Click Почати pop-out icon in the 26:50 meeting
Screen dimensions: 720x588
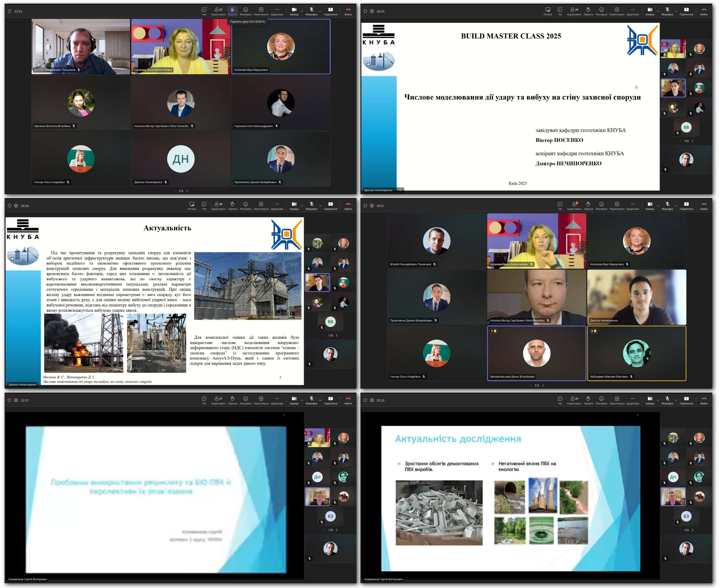pyautogui.click(x=548, y=10)
